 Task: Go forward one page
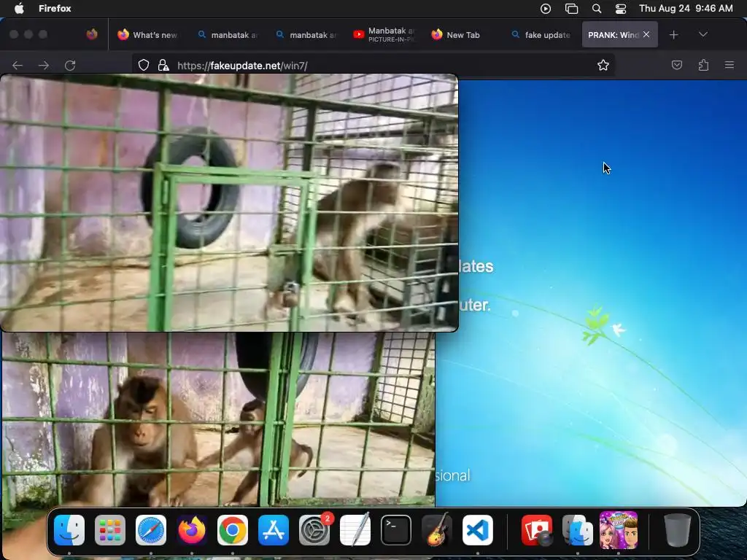click(x=44, y=65)
